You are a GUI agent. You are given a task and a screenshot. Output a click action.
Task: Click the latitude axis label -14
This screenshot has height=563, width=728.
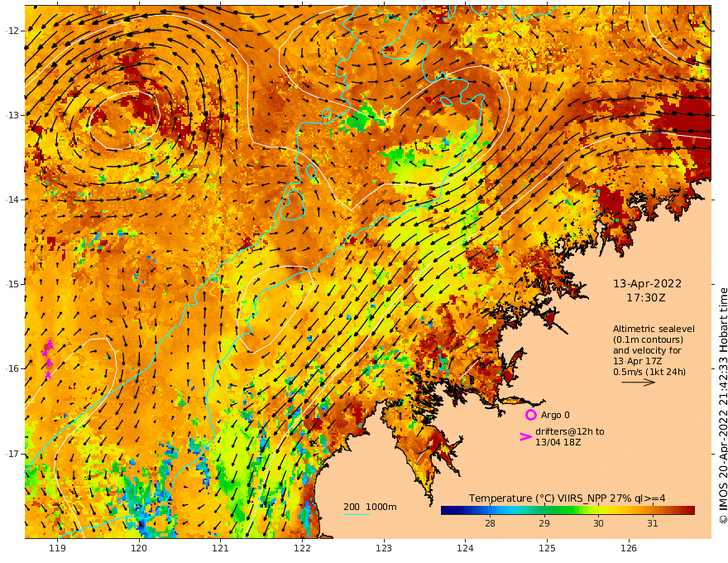point(12,200)
